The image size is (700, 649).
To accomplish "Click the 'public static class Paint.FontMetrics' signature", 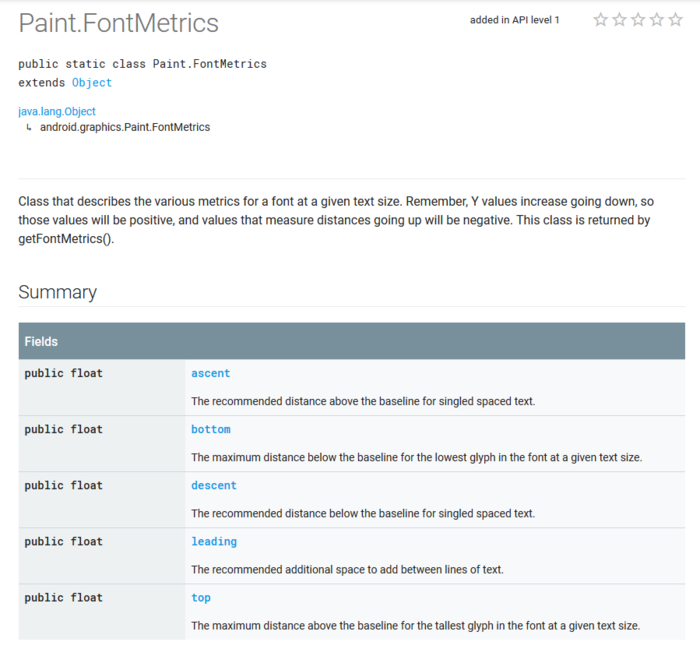I will [142, 64].
